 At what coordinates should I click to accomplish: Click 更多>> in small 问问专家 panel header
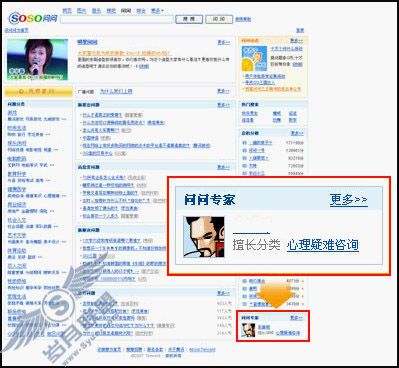pyautogui.click(x=296, y=318)
